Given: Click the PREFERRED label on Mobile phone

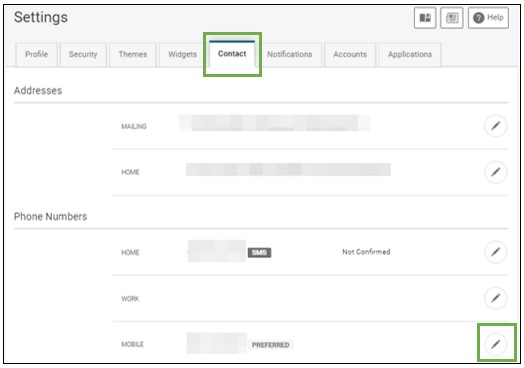Looking at the screenshot, I should click(x=271, y=345).
